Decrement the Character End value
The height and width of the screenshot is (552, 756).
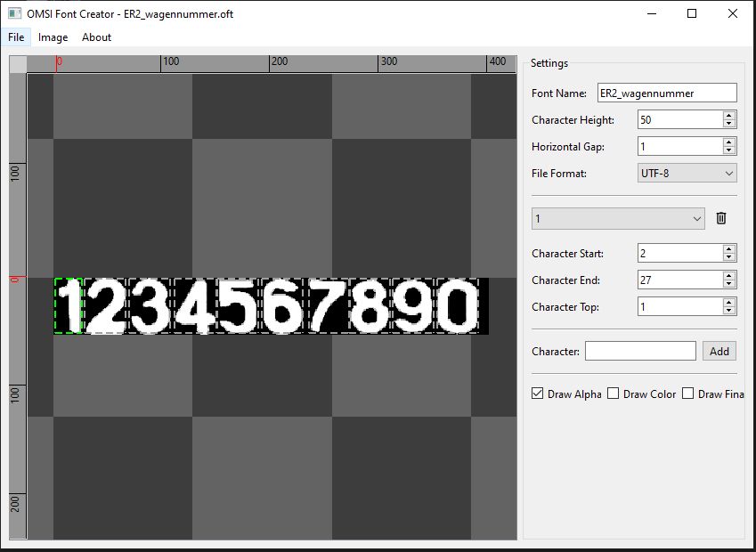click(729, 284)
